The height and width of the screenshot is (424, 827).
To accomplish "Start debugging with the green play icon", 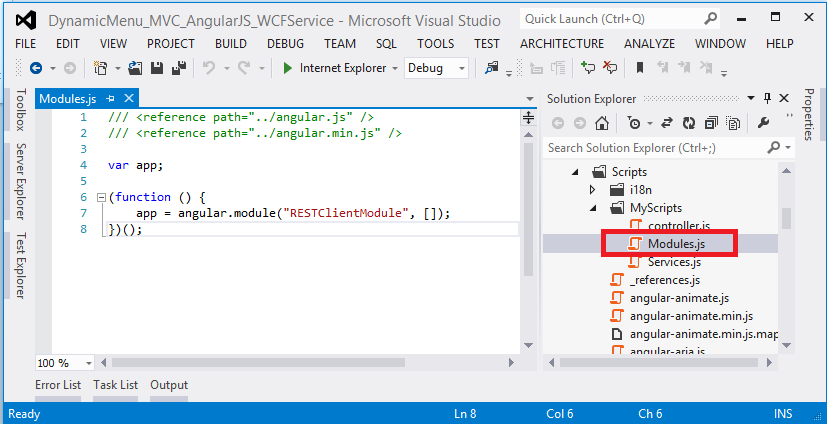I will (x=287, y=68).
